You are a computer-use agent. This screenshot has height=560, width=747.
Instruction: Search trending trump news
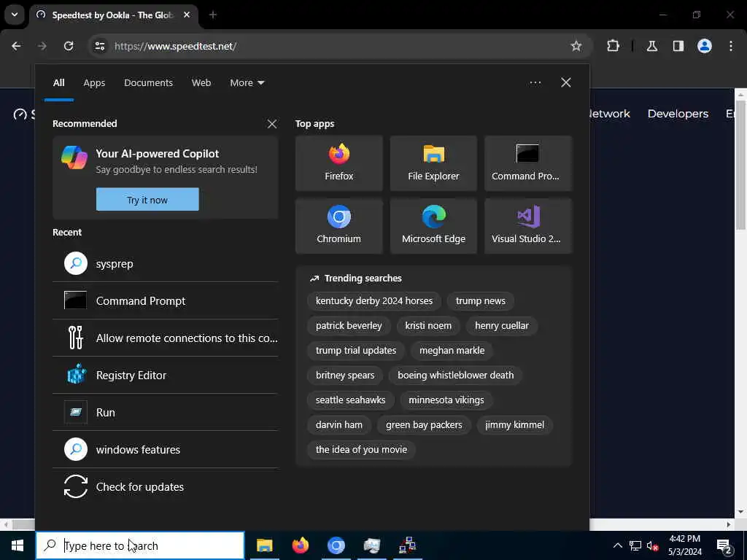480,301
